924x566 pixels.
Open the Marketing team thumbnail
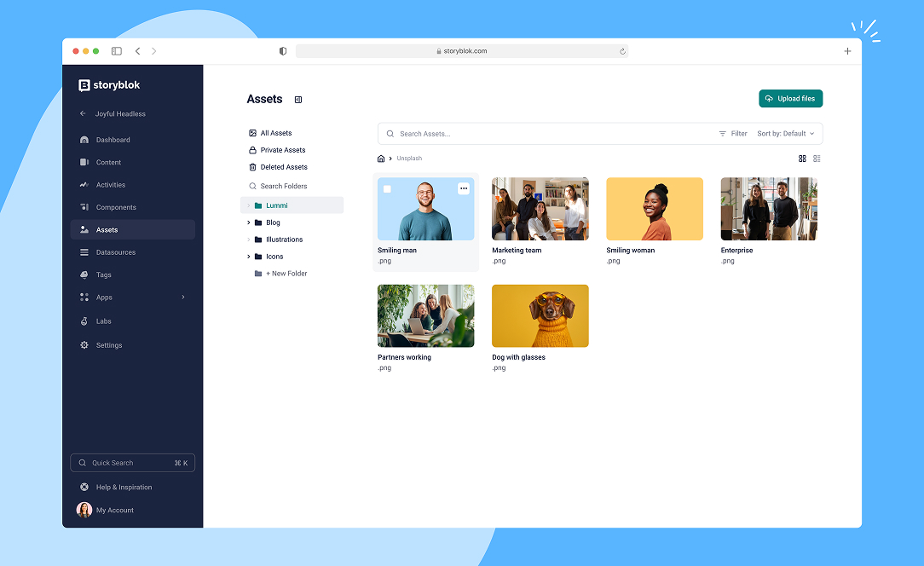point(540,209)
